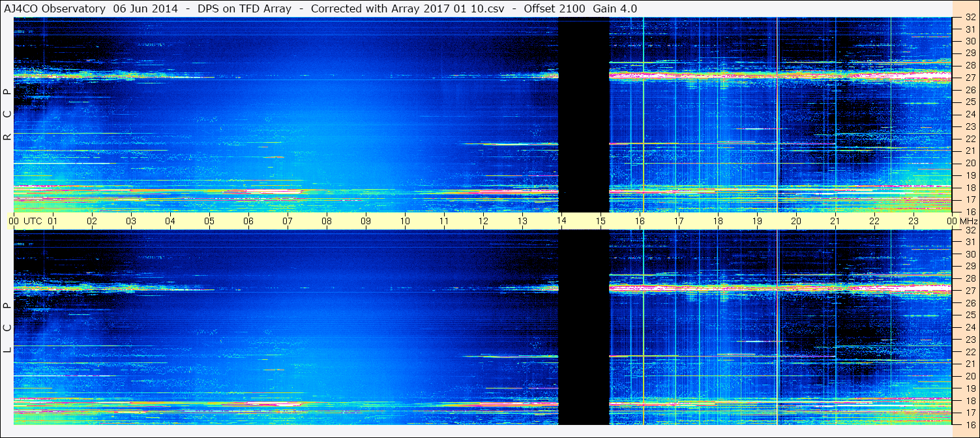
Task: Select the 19 frequency label of the RCP panel
Action: (970, 175)
